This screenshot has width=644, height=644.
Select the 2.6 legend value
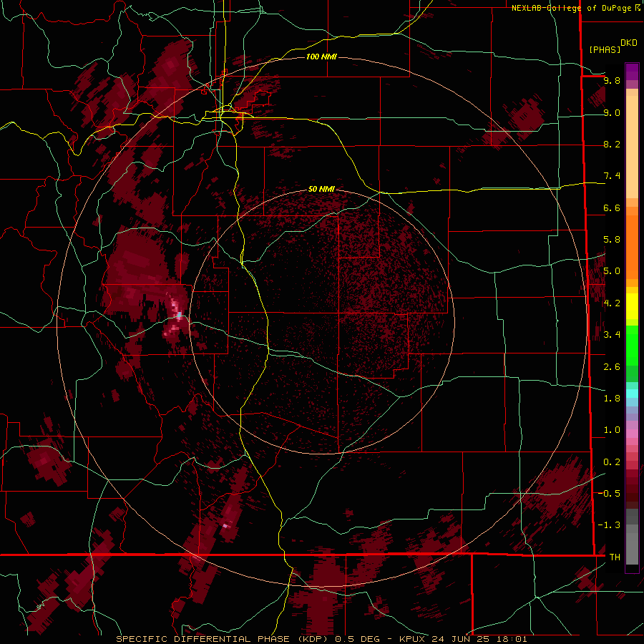612,367
